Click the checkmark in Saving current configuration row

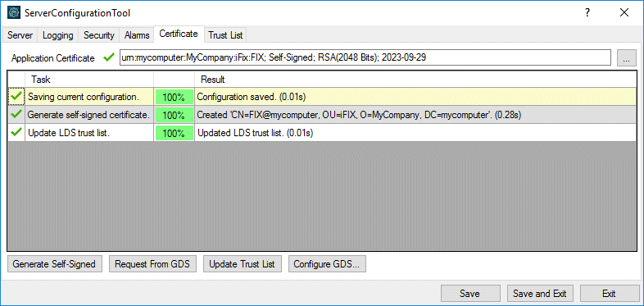pyautogui.click(x=16, y=97)
